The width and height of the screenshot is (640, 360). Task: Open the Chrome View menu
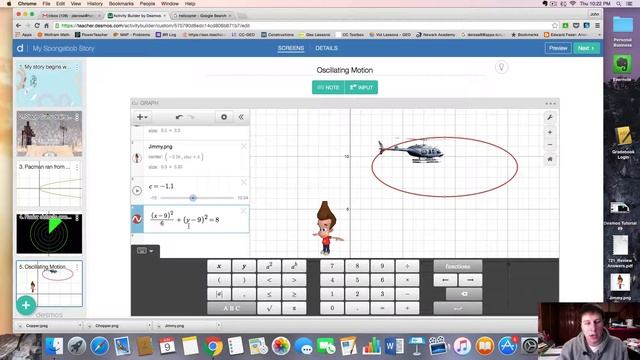coord(76,3)
